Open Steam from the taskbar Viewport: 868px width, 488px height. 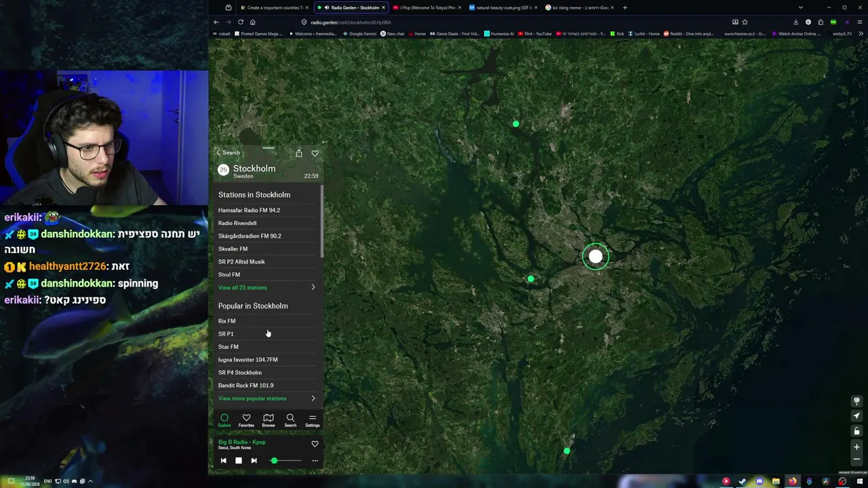[x=743, y=481]
